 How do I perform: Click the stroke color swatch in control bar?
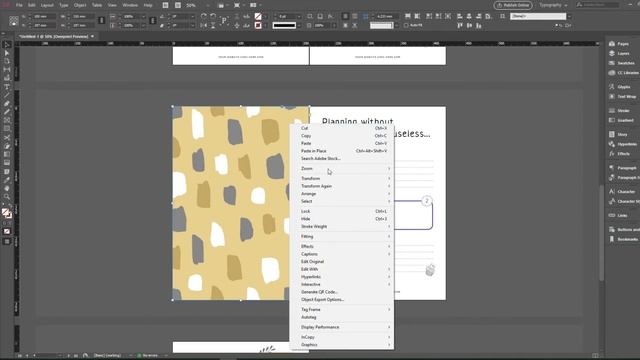(x=258, y=25)
